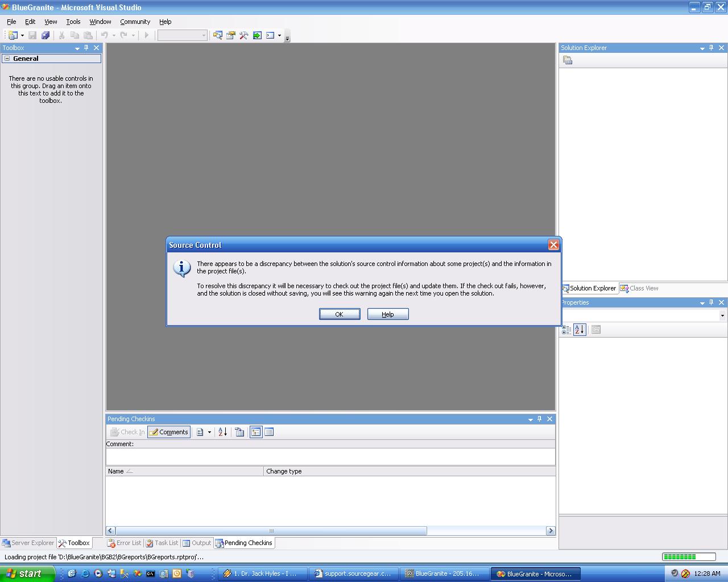
Task: Open the View menu
Action: 51,22
